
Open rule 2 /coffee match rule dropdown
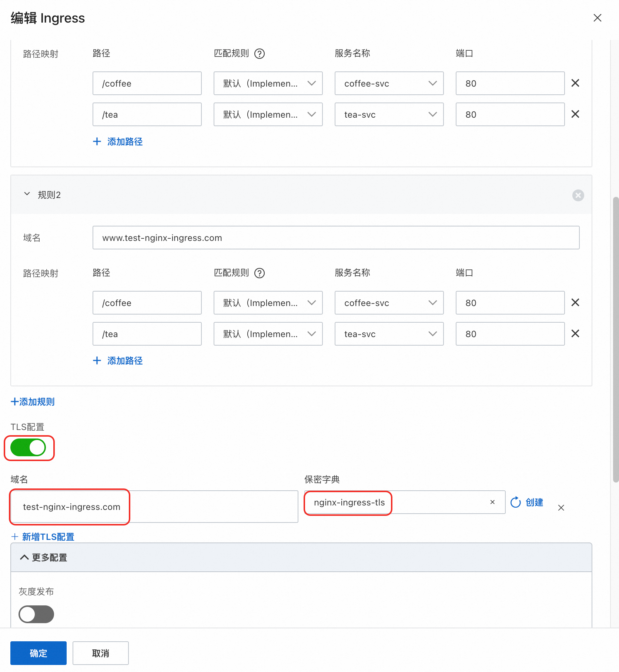tap(268, 303)
